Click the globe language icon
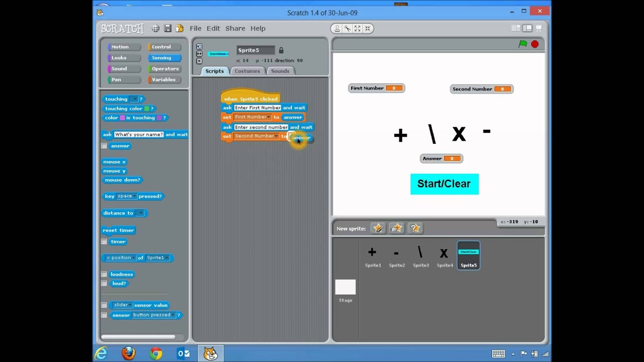This screenshot has height=362, width=644. 156,29
